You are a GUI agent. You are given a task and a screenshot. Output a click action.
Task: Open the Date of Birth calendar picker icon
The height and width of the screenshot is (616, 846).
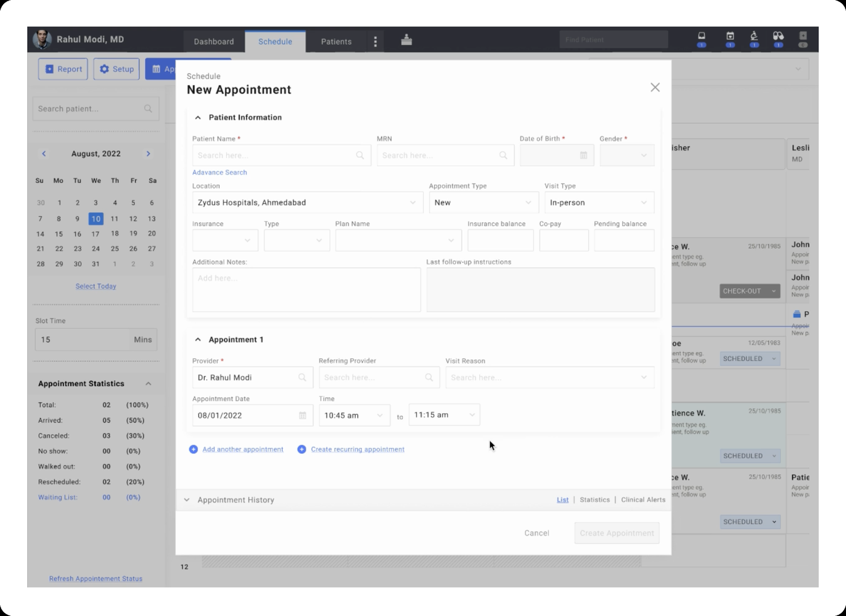pyautogui.click(x=584, y=155)
